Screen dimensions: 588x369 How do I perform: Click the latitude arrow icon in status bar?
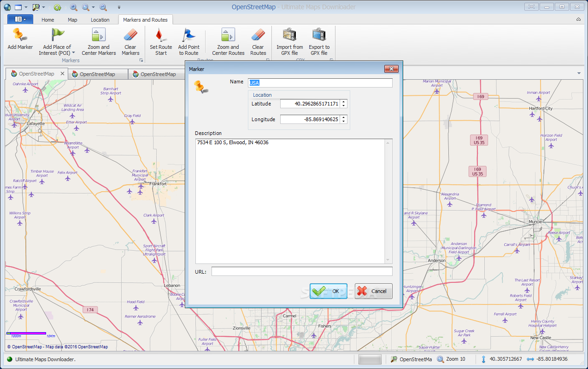(x=483, y=359)
